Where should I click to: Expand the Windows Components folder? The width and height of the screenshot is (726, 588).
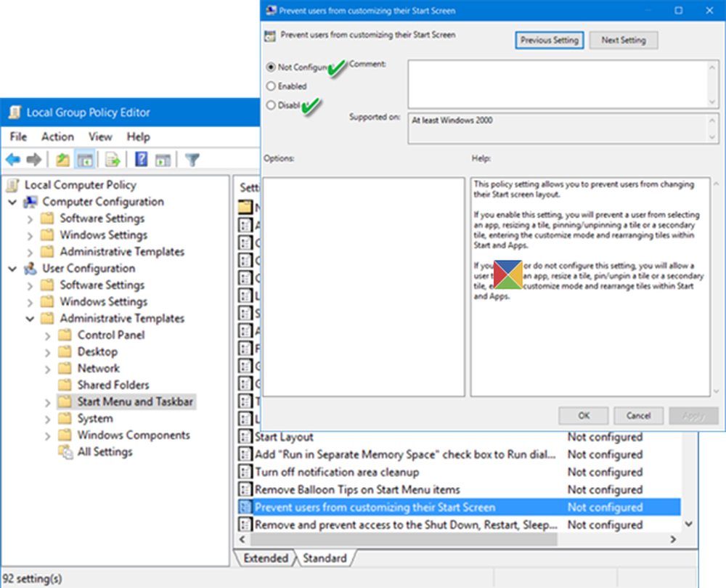click(47, 436)
